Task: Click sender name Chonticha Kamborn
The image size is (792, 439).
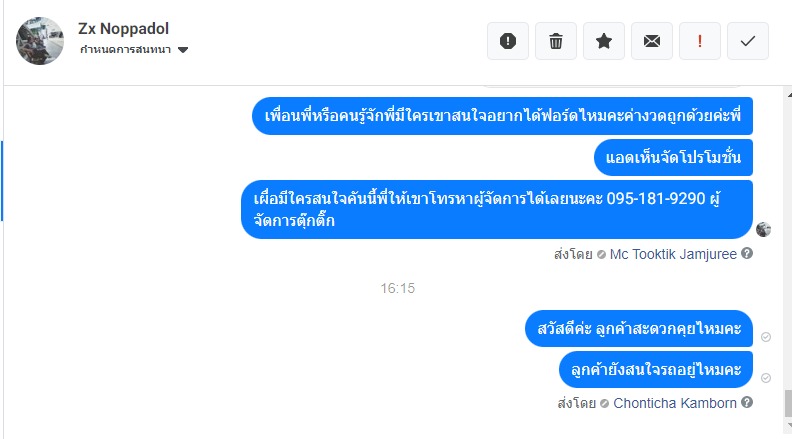Action: point(675,403)
